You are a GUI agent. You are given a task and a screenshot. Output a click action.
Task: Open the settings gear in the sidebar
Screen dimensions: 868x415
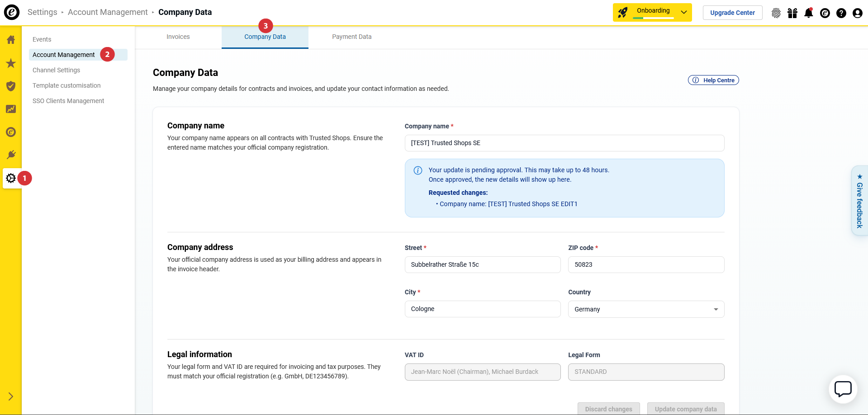pyautogui.click(x=11, y=178)
